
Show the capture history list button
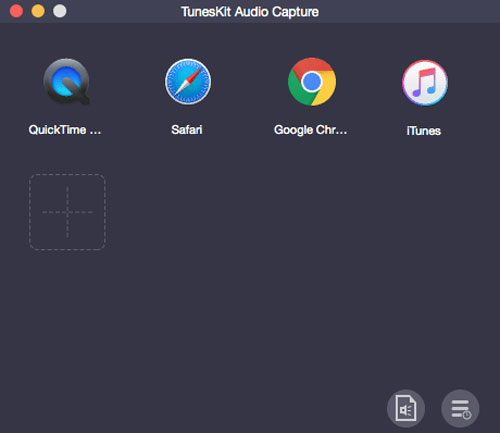460,408
